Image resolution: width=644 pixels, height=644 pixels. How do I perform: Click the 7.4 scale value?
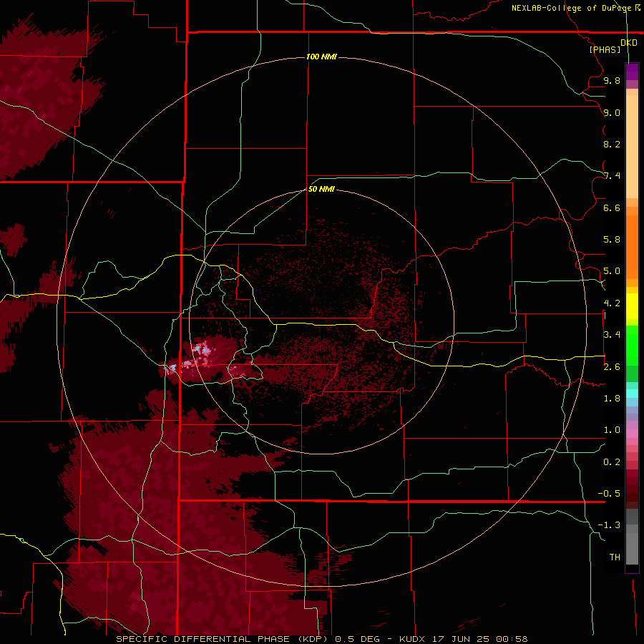coord(612,176)
